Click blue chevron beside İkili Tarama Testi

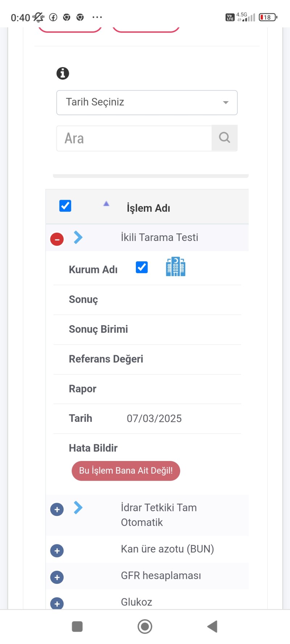tap(78, 237)
